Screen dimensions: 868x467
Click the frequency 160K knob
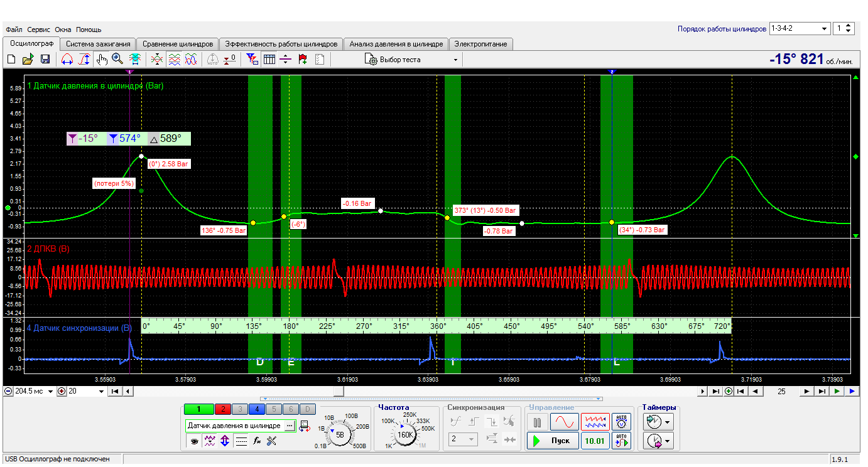405,434
